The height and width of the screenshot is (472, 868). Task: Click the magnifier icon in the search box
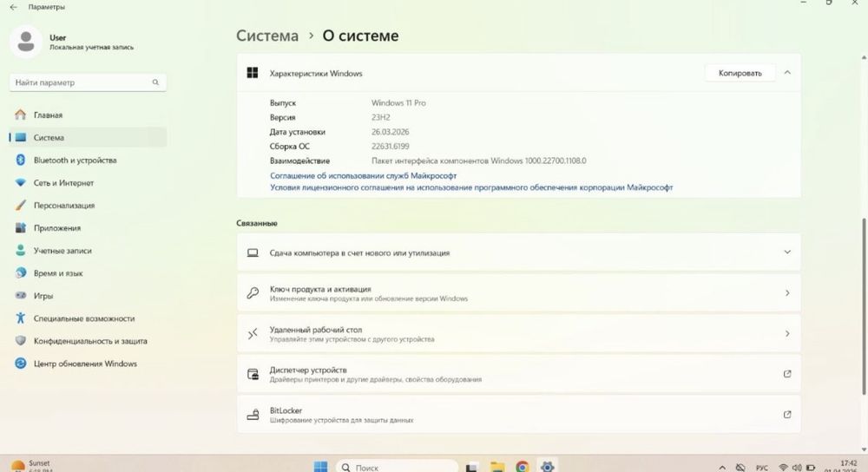point(155,82)
